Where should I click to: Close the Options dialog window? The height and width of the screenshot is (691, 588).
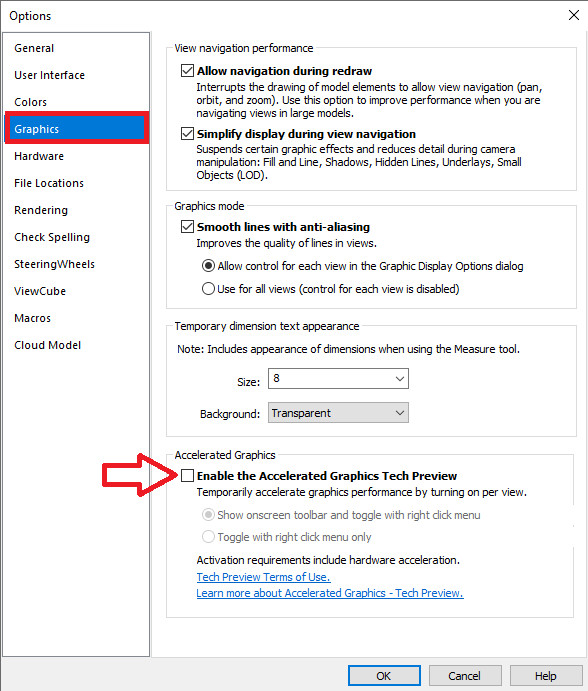pyautogui.click(x=573, y=15)
